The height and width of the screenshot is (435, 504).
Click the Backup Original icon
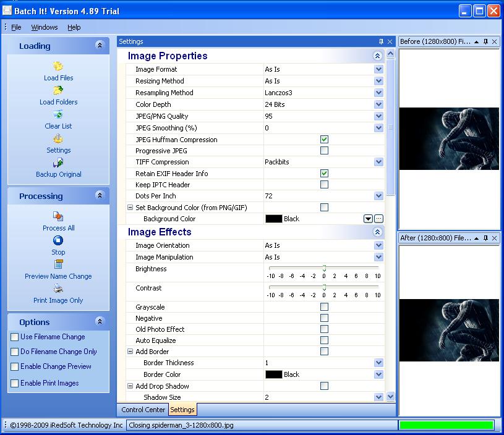(x=58, y=163)
